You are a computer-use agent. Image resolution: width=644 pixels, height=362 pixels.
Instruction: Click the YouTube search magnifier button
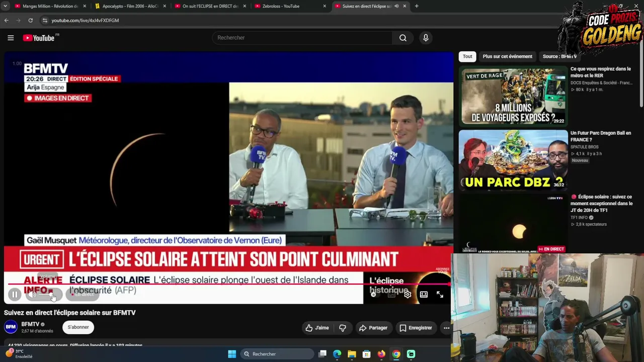click(x=403, y=38)
